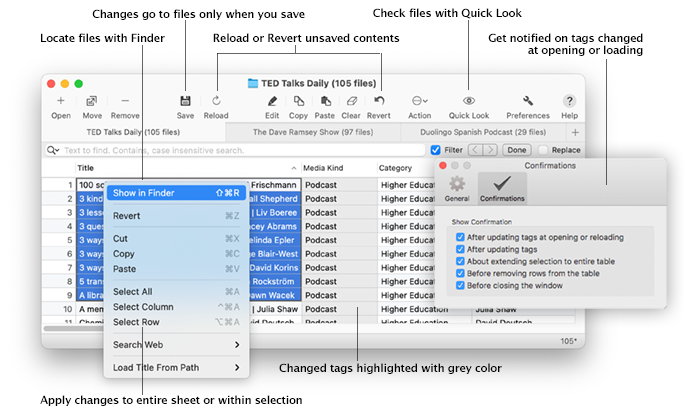Click the Media Kind column header
The width and height of the screenshot is (700, 420).
(x=339, y=168)
